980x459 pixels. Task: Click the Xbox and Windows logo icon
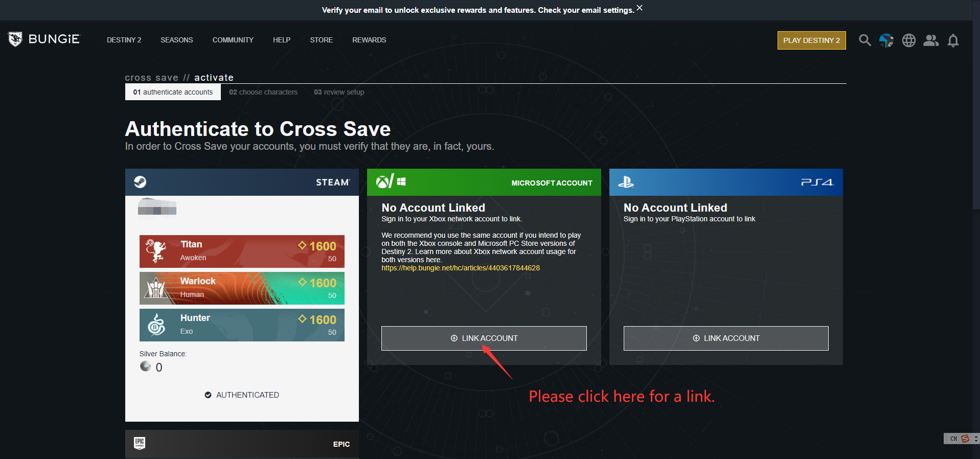391,181
